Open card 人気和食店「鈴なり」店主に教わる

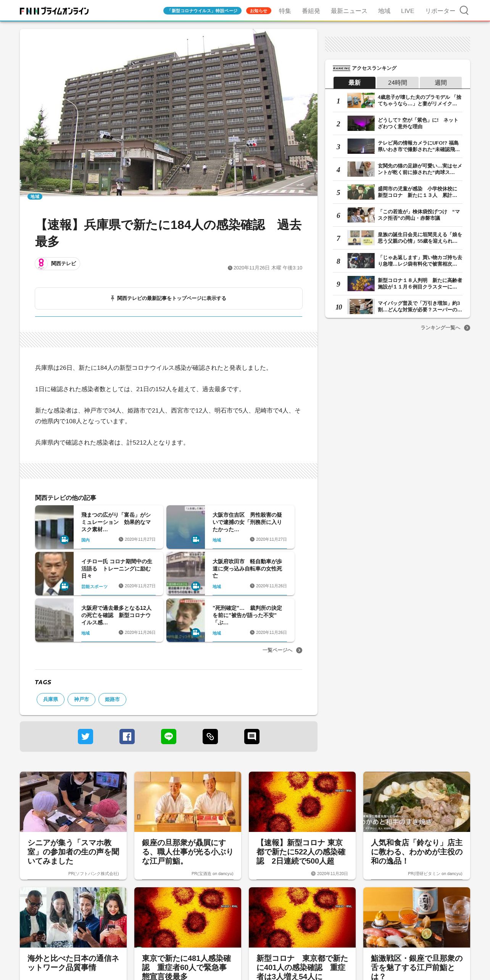[417, 825]
